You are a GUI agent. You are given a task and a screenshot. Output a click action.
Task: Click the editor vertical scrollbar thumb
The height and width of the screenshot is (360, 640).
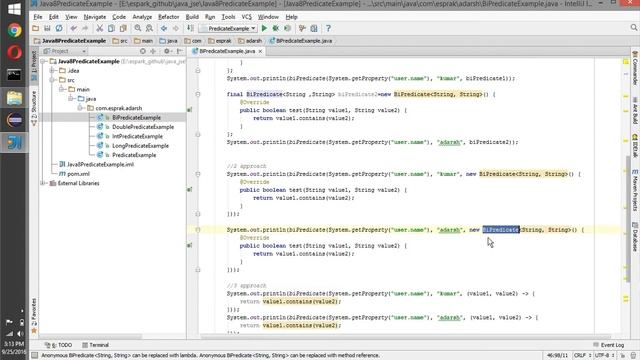point(628,220)
